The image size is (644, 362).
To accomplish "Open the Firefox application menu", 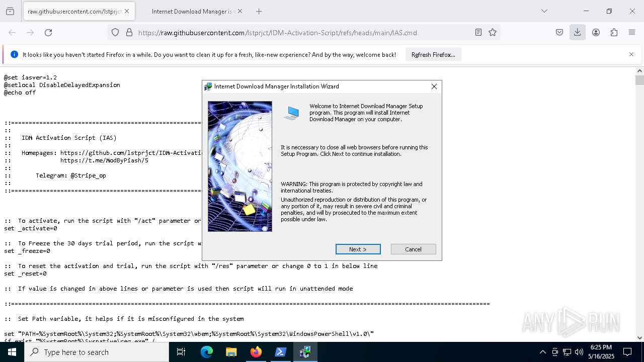I will click(x=632, y=33).
